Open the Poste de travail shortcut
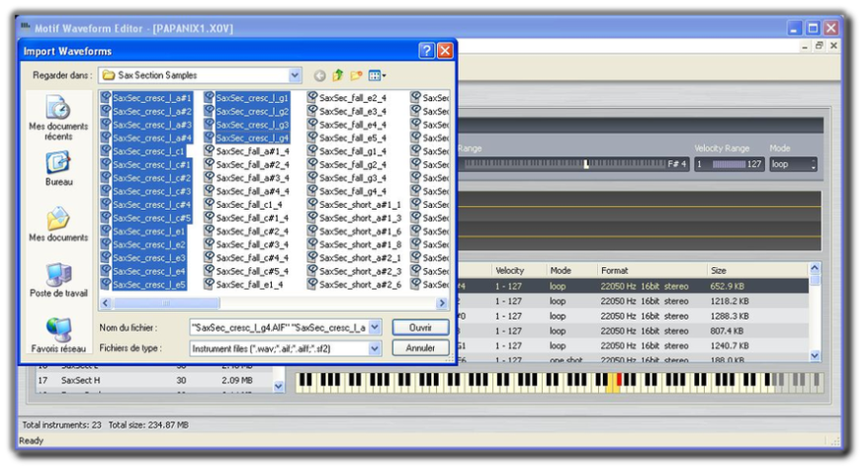 [58, 280]
